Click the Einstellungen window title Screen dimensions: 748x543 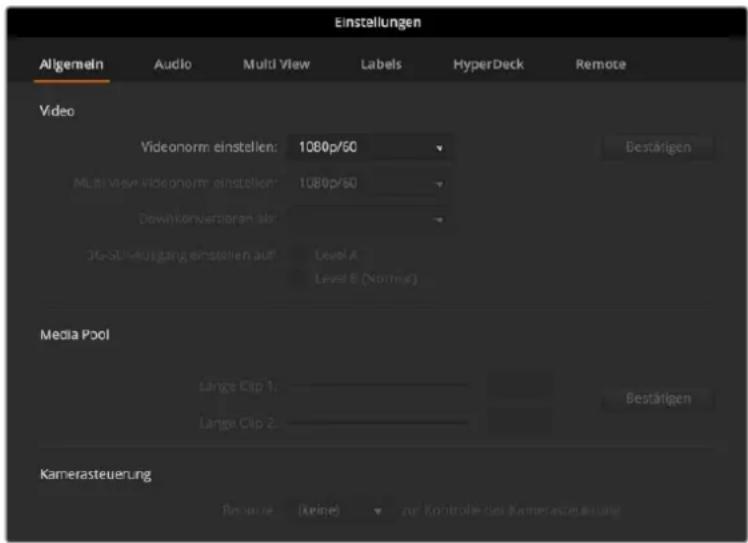(378, 22)
